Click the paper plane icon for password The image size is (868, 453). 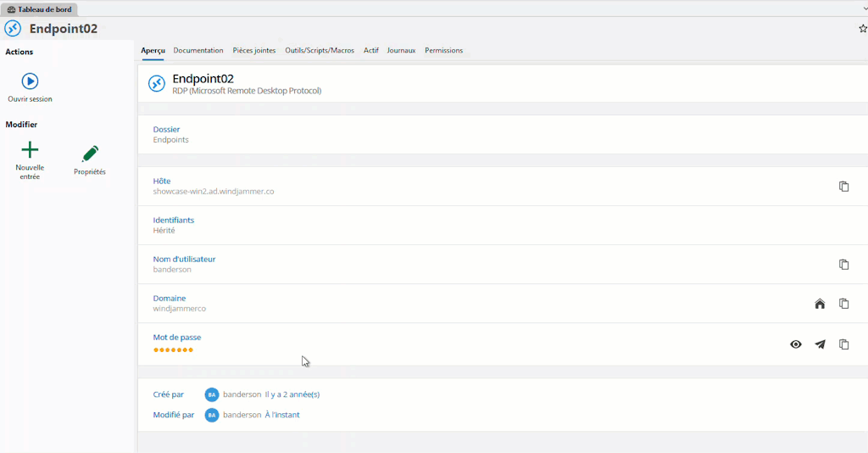820,344
